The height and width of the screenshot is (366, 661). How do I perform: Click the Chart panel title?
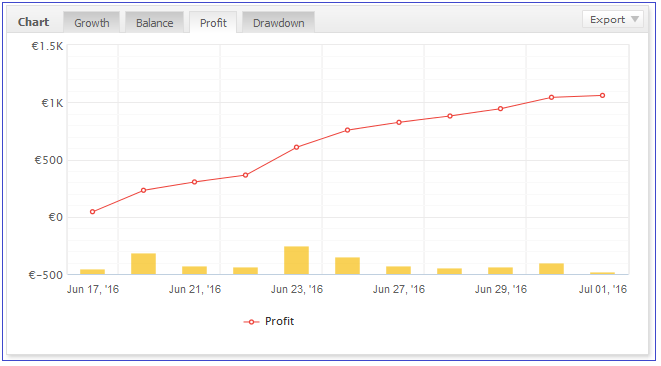pyautogui.click(x=33, y=22)
